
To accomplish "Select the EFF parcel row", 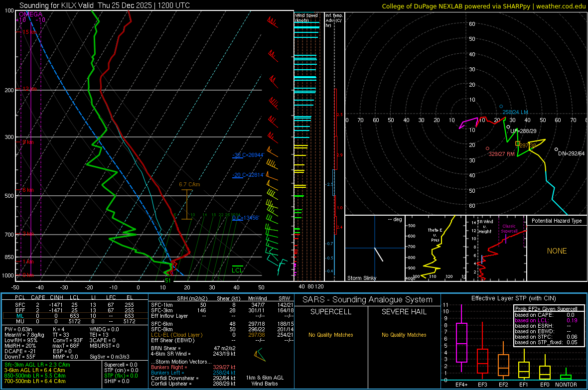I will click(x=75, y=310).
